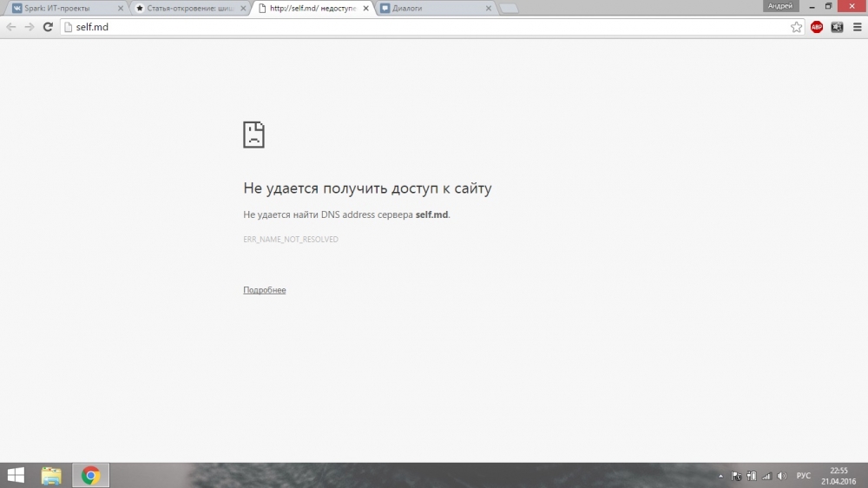Go forward using the forward arrow
The image size is (868, 488).
click(x=30, y=27)
